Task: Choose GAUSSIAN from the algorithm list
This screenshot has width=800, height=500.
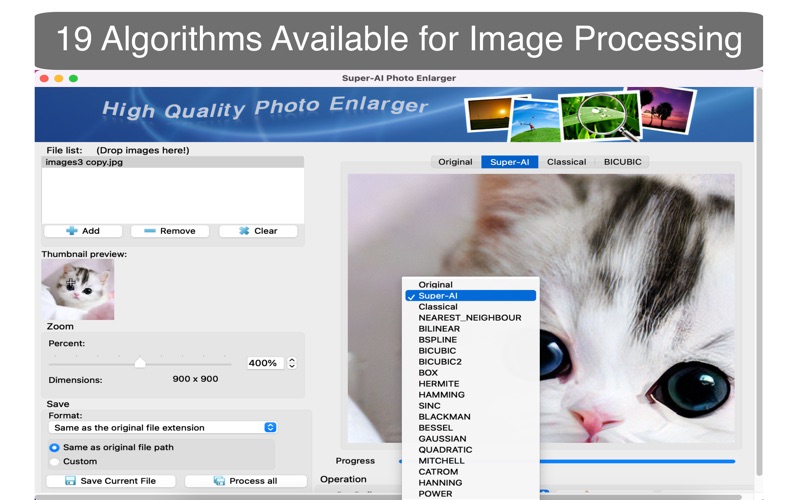Action: click(x=442, y=439)
